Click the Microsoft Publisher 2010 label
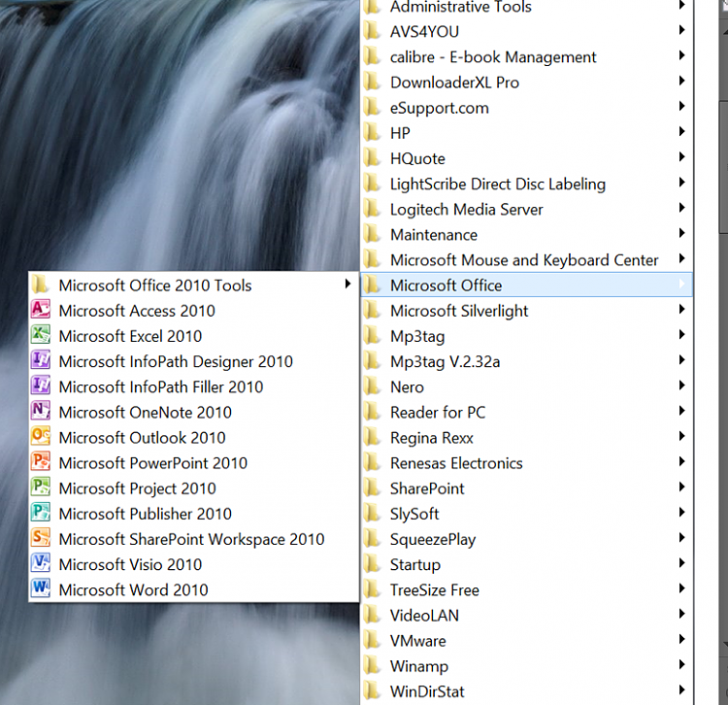The width and height of the screenshot is (728, 705). click(146, 514)
